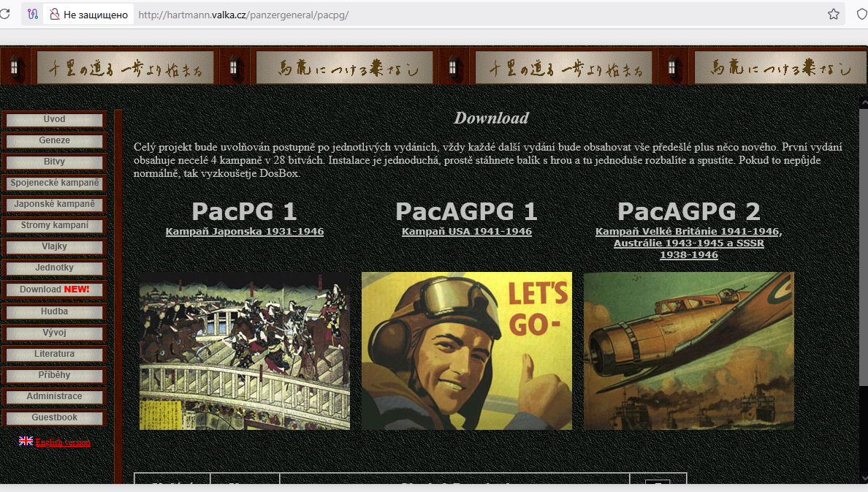The width and height of the screenshot is (868, 492).
Task: Switch to English version link
Action: click(x=63, y=442)
